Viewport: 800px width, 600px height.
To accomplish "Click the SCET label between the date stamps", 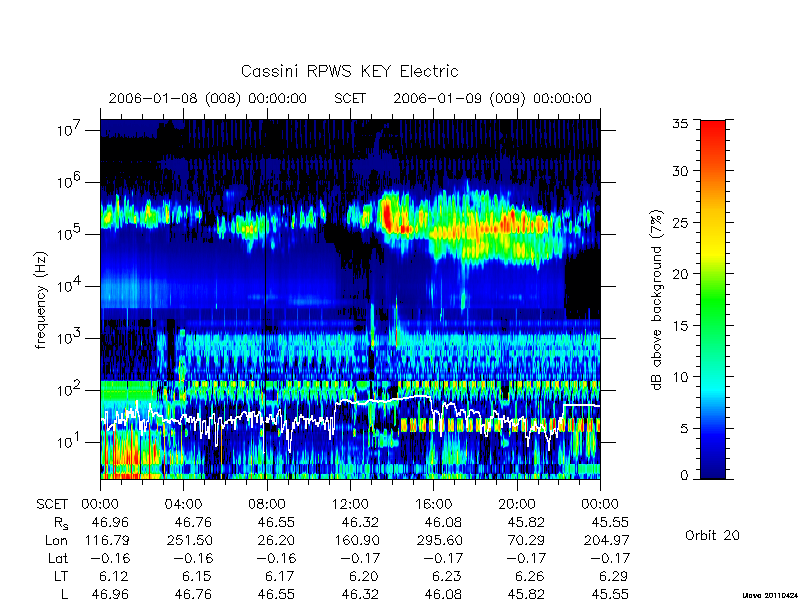I will tap(350, 98).
